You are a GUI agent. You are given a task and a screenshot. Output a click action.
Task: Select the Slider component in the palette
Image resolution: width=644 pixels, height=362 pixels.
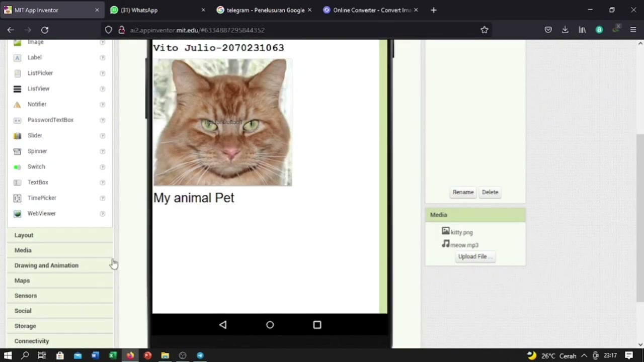[35, 135]
